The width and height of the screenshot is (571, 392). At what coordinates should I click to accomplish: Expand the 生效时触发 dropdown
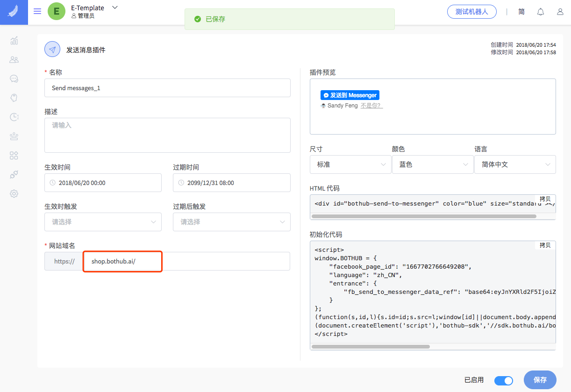(103, 222)
